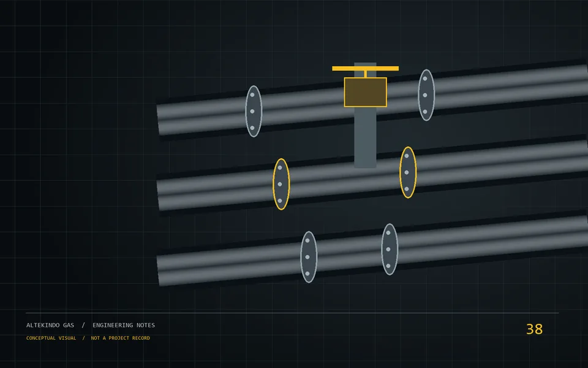Click the yellow valve handwheel bar

(365, 68)
